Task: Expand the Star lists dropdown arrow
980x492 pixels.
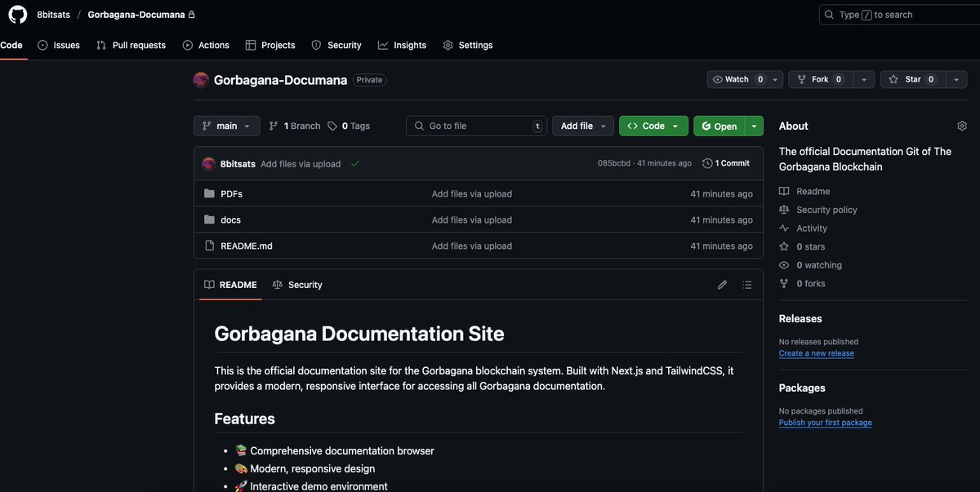Action: click(x=956, y=79)
